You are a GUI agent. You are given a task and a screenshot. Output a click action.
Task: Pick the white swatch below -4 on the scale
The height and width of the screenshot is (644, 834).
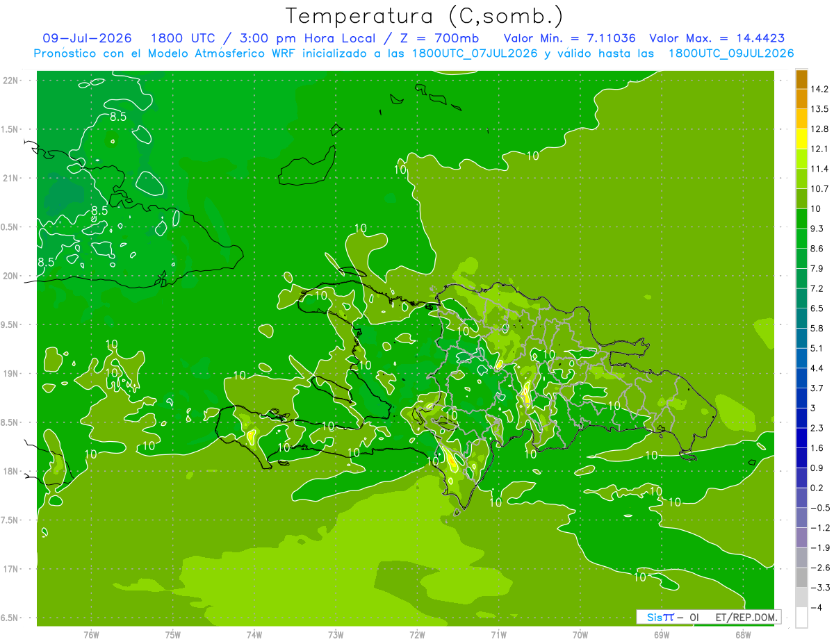coord(801,618)
